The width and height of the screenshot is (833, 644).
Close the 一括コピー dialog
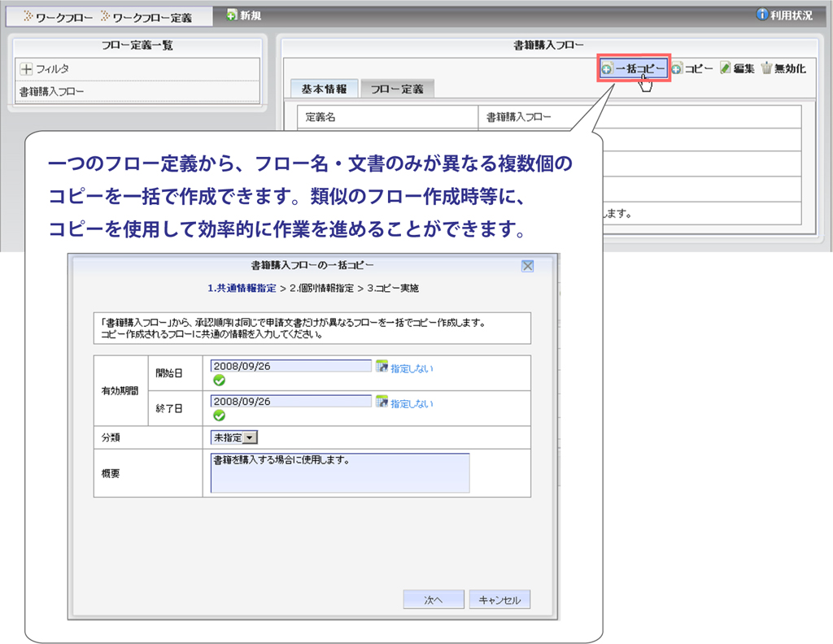coord(527,266)
